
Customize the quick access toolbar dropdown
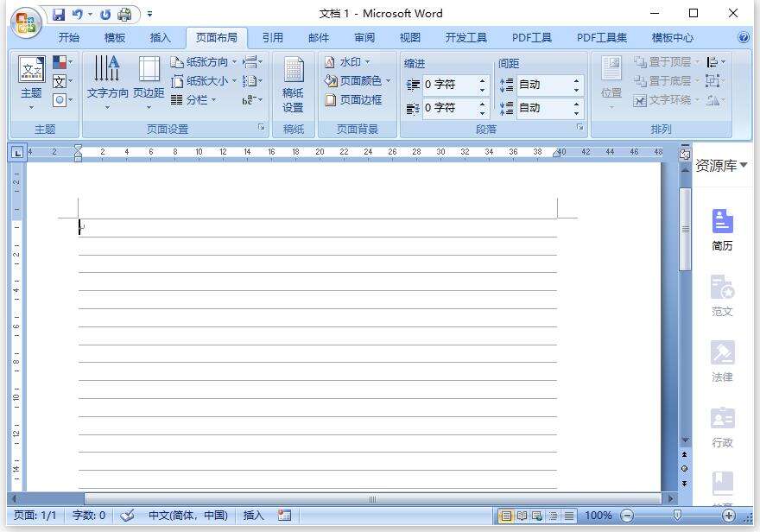(149, 14)
